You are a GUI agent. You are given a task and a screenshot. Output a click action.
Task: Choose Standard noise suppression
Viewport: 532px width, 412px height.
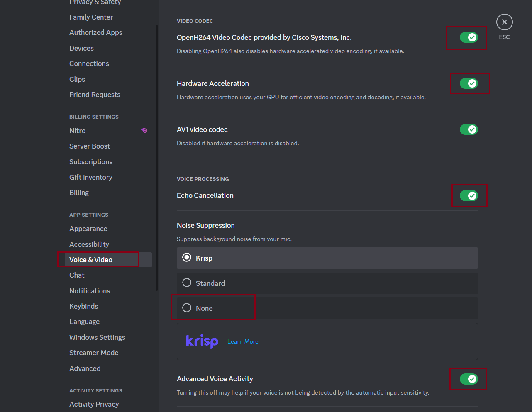coord(187,283)
